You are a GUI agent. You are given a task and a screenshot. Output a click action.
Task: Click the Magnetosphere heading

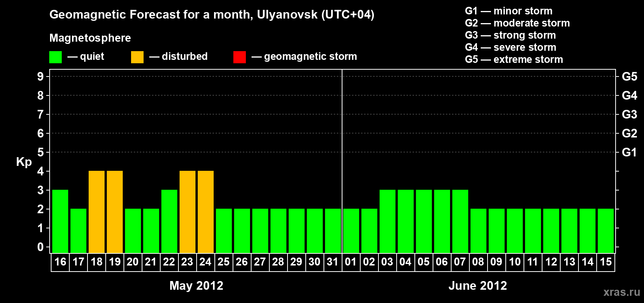[x=90, y=38]
